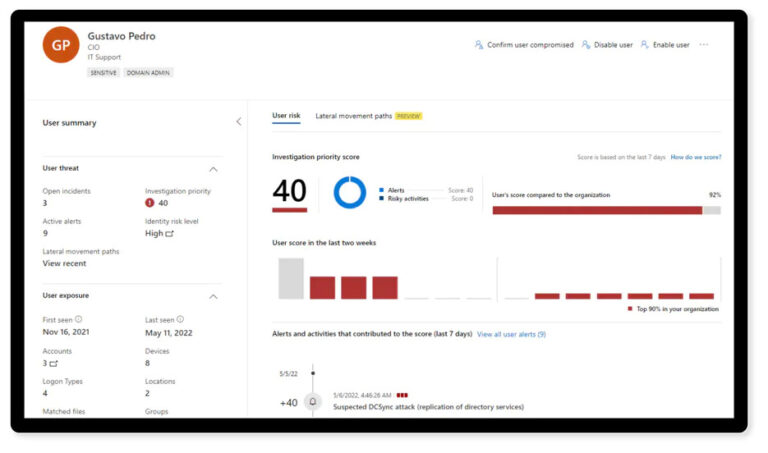Click the How do we score? link
Screen dimensions: 768x453
[x=695, y=157]
